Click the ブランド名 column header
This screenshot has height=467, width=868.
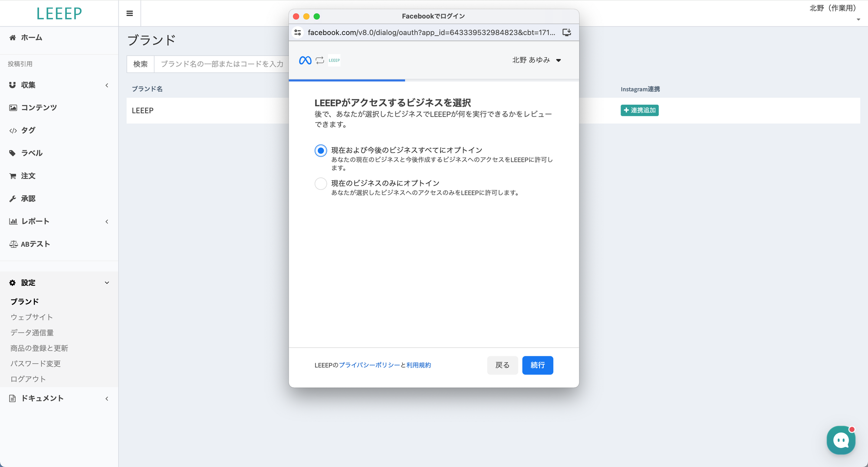(147, 89)
